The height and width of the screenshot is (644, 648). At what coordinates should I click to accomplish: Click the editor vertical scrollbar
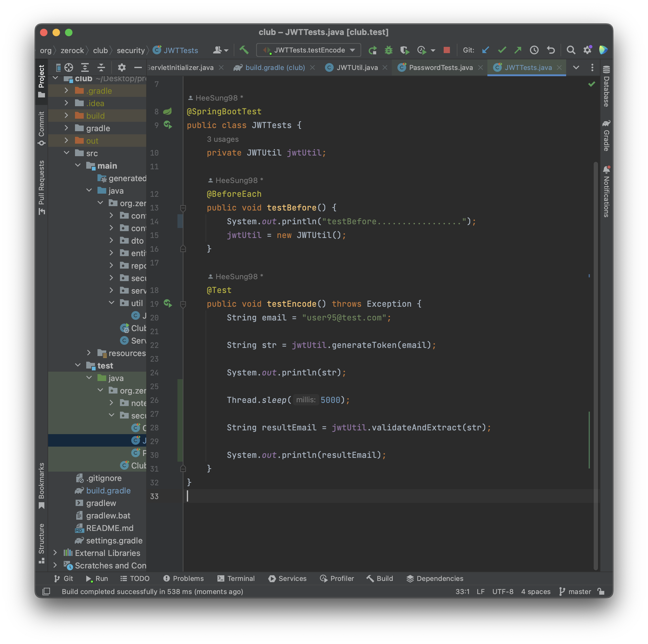596,365
